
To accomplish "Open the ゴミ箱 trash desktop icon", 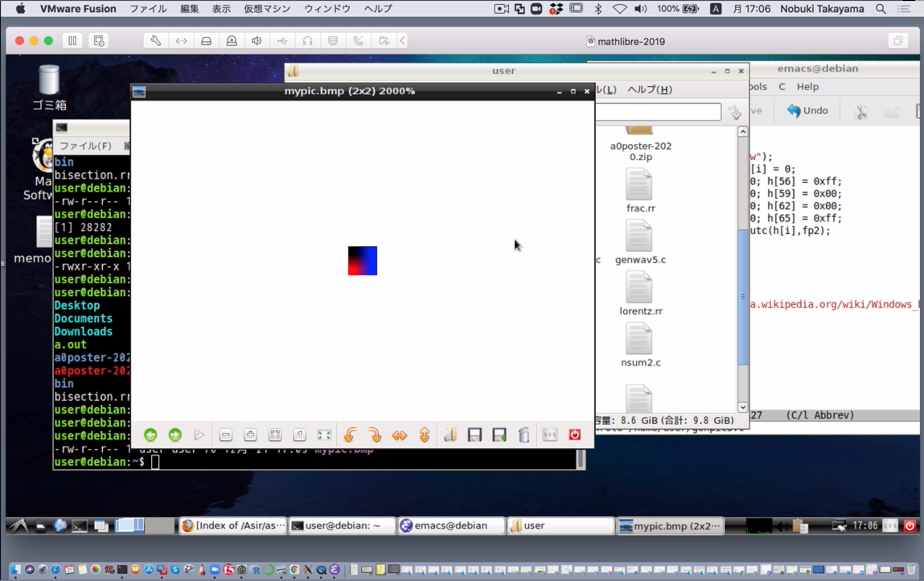I will point(49,88).
